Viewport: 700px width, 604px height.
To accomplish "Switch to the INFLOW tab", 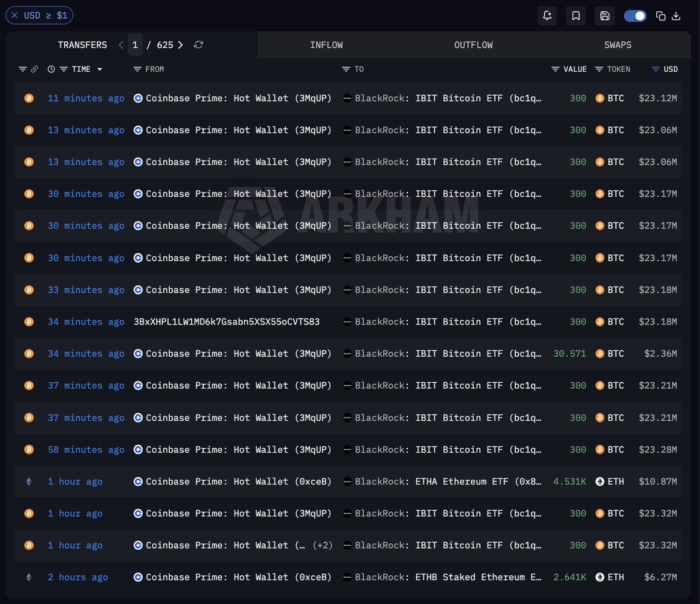I will click(326, 45).
